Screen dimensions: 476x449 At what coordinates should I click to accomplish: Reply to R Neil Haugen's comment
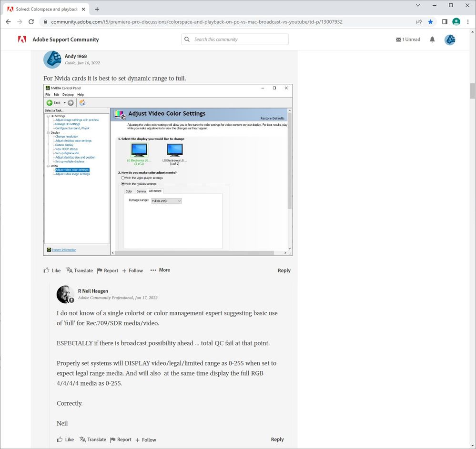pos(277,439)
